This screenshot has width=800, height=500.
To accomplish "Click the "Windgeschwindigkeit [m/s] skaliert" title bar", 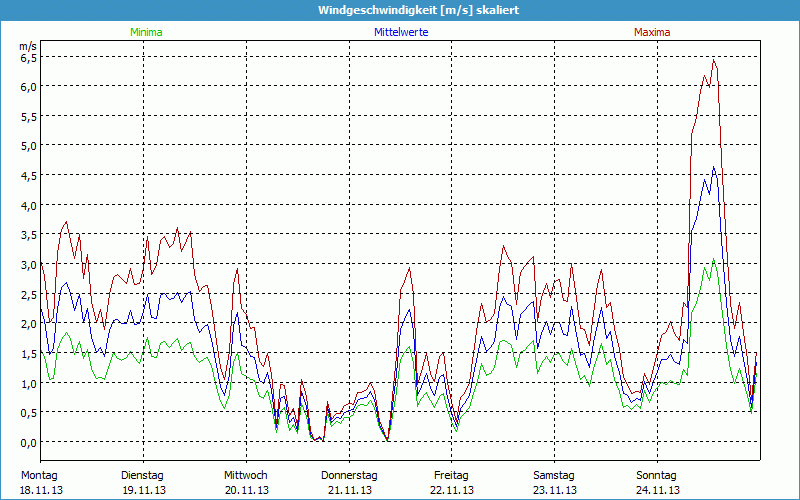I will click(400, 10).
